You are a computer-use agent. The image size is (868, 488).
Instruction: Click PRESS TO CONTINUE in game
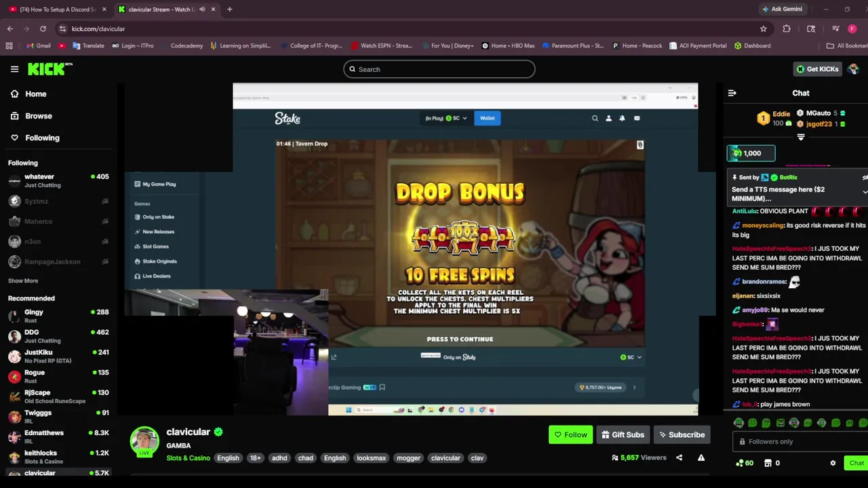tap(460, 339)
